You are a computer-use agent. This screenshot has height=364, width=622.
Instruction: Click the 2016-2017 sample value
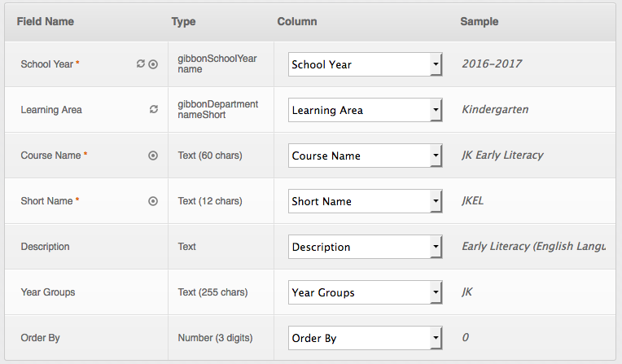(492, 64)
